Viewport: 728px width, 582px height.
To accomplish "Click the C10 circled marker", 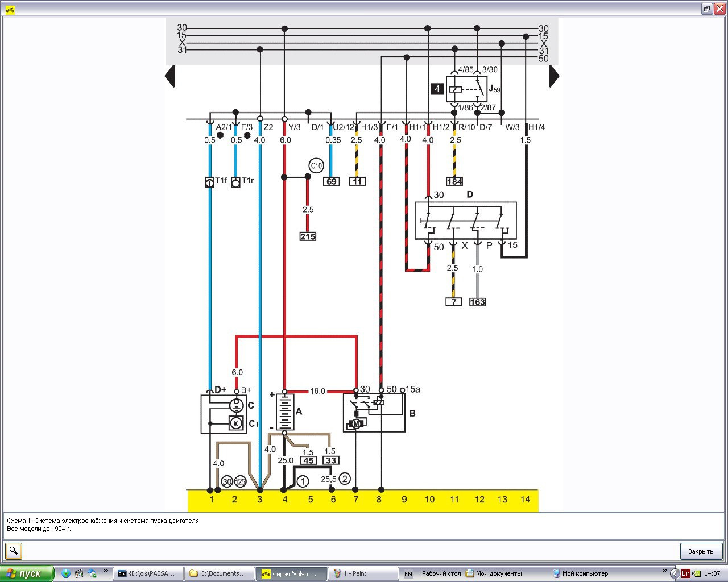I will (316, 166).
